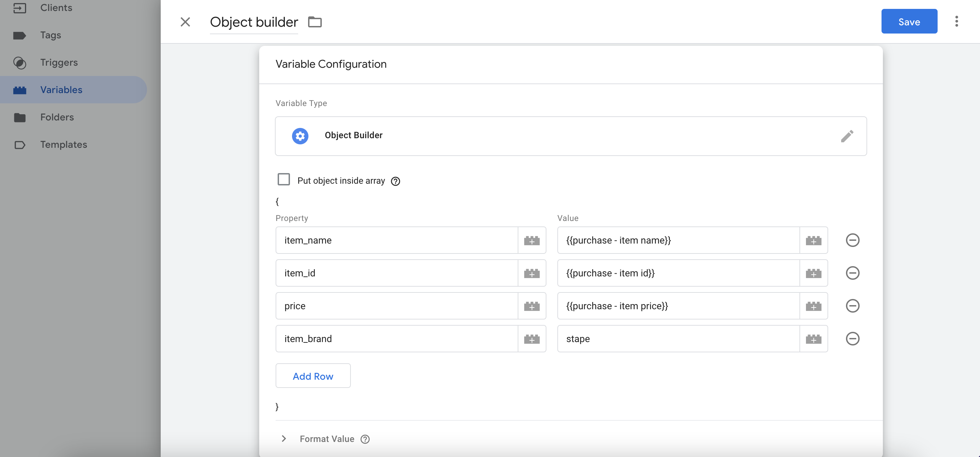Click the folder icon next to Object builder title
980x457 pixels.
(315, 22)
